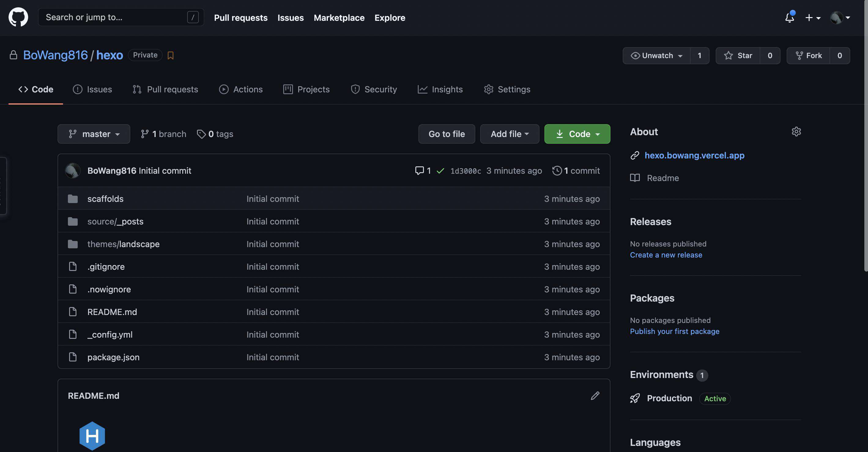This screenshot has width=868, height=452.
Task: Click the commit comments speech bubble icon
Action: click(419, 170)
